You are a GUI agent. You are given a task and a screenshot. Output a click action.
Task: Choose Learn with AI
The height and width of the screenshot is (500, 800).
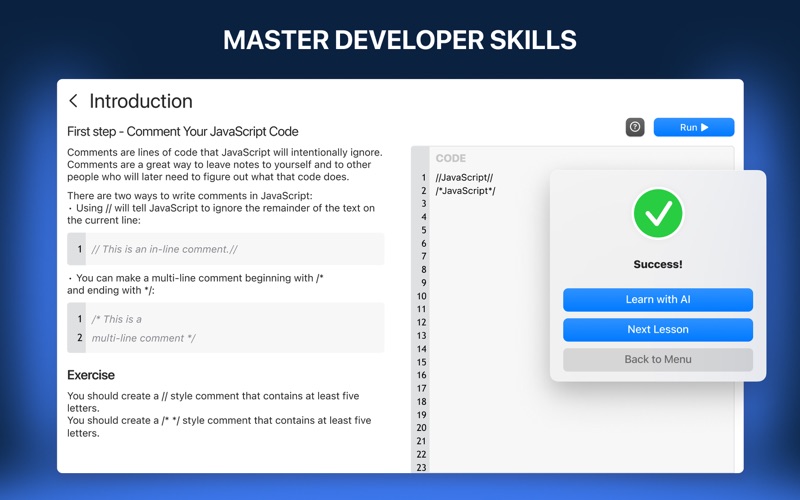click(x=658, y=299)
